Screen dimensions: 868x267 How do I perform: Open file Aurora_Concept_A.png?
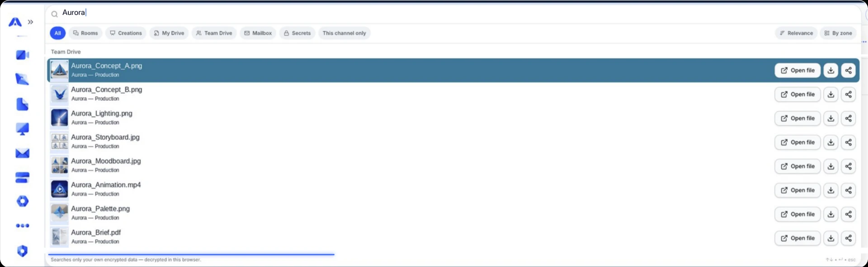click(797, 70)
